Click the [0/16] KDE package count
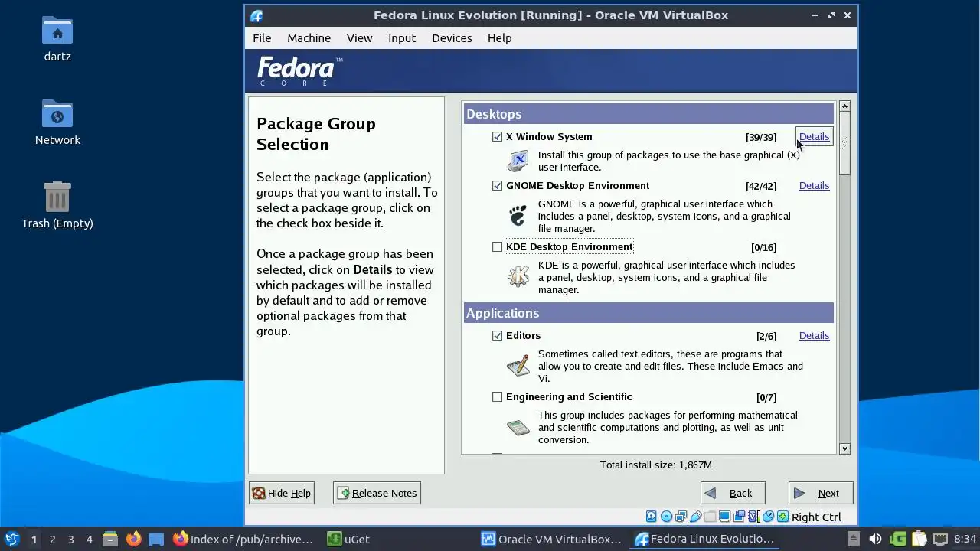The image size is (980, 551). coord(763,247)
